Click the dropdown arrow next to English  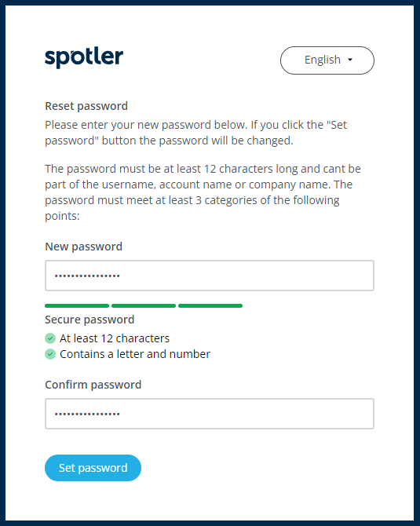[350, 60]
